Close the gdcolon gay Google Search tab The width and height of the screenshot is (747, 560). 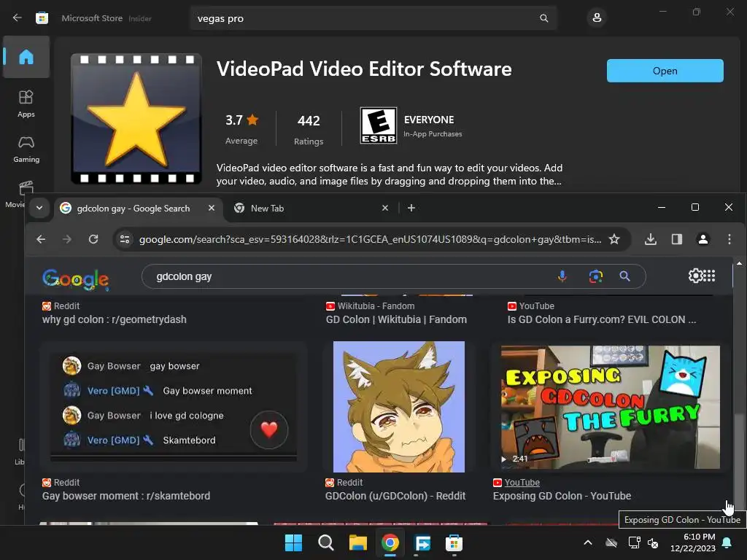click(x=212, y=208)
